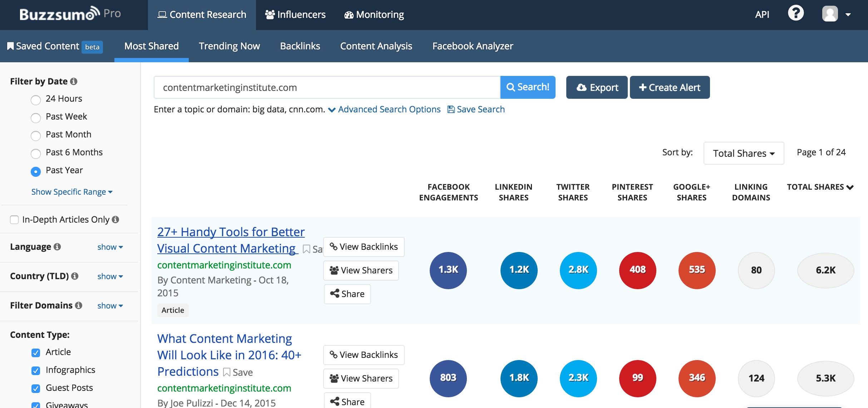Viewport: 868px width, 408px height.
Task: Click the user avatar icon
Action: (x=830, y=14)
